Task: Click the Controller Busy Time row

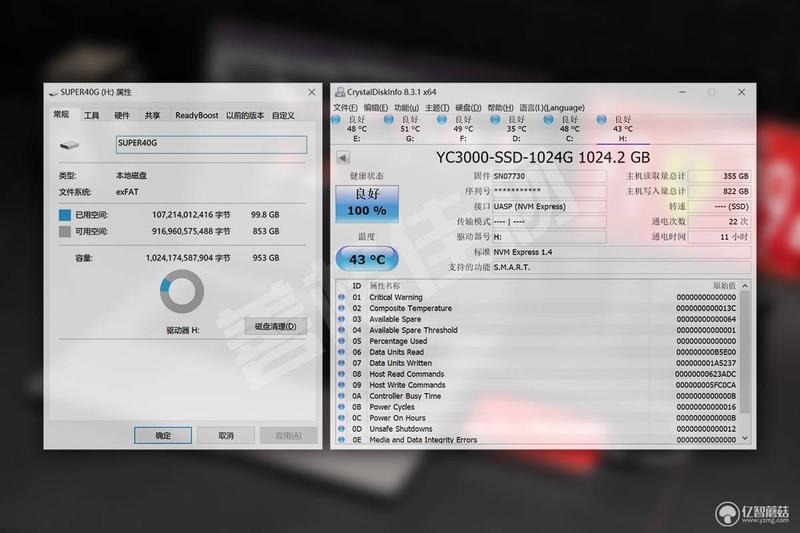Action: click(x=538, y=396)
